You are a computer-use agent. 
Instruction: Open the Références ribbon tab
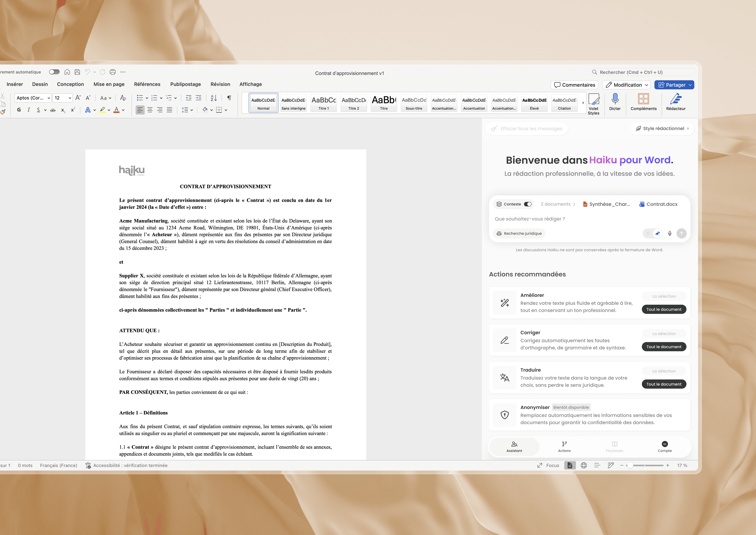[x=147, y=84]
